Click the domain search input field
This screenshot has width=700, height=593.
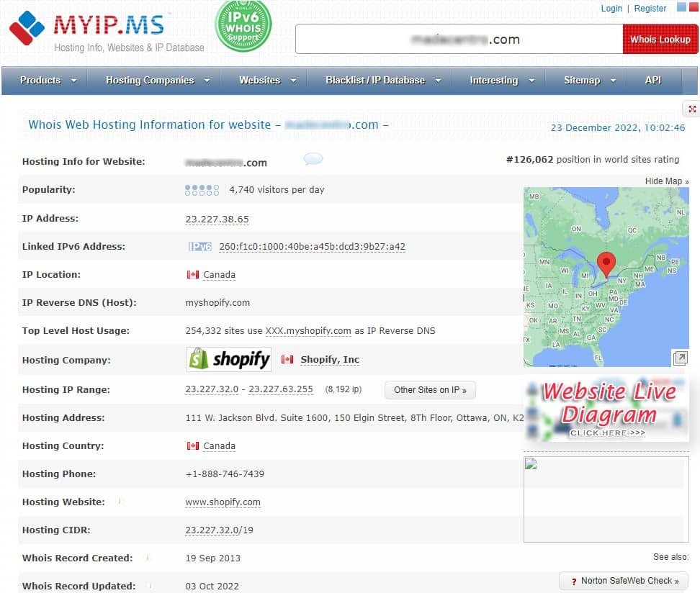[x=459, y=40]
